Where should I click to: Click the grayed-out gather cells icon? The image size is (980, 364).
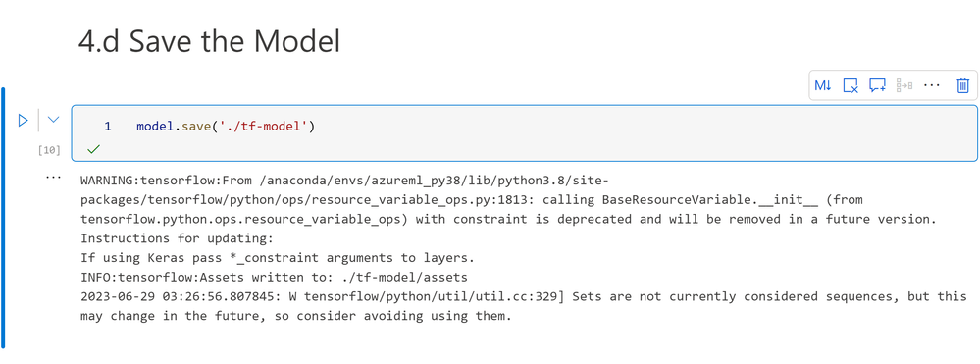[904, 85]
